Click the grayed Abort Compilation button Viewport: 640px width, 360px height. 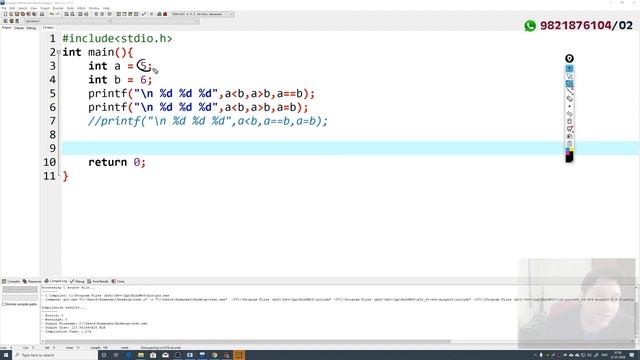tap(20, 289)
